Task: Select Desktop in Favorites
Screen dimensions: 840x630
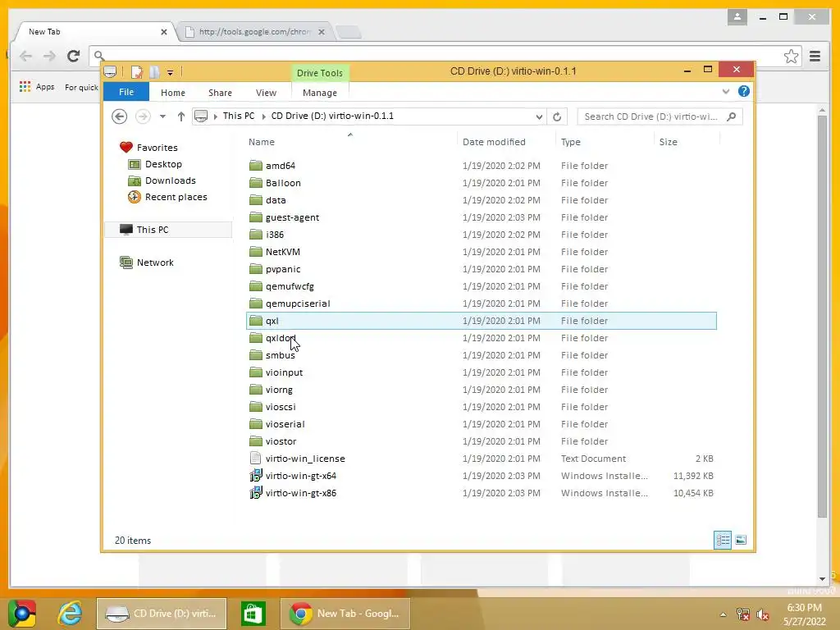Action: tap(163, 164)
